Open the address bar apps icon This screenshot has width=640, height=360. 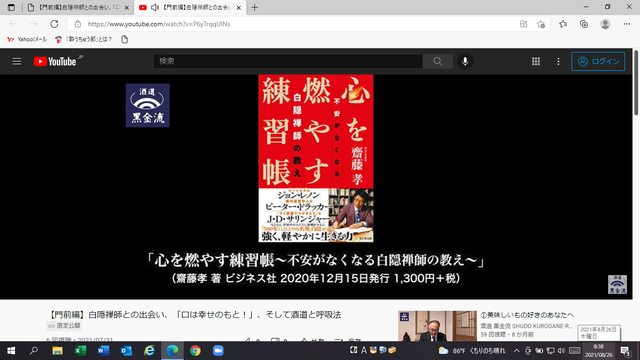coord(524,24)
